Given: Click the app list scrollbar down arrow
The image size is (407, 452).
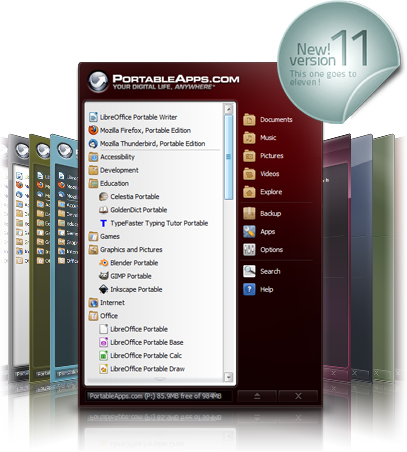Looking at the screenshot, I should click(228, 377).
